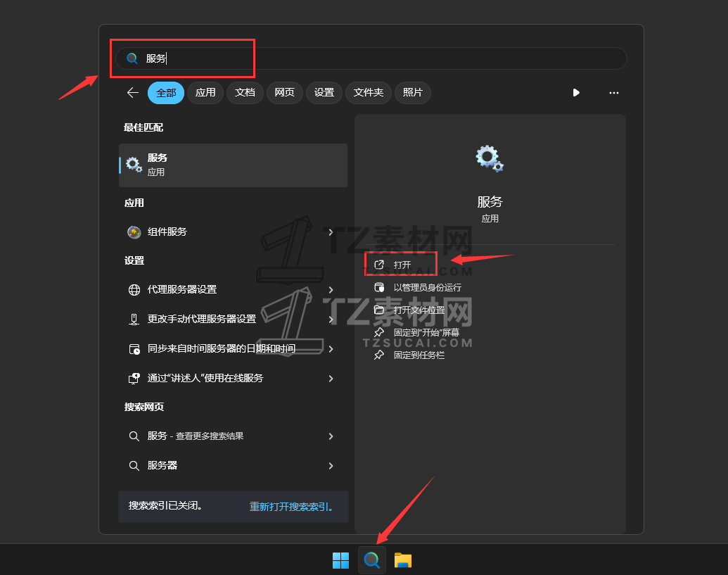Select the 全部 filter tab
Viewport: 728px width, 575px height.
tap(166, 93)
